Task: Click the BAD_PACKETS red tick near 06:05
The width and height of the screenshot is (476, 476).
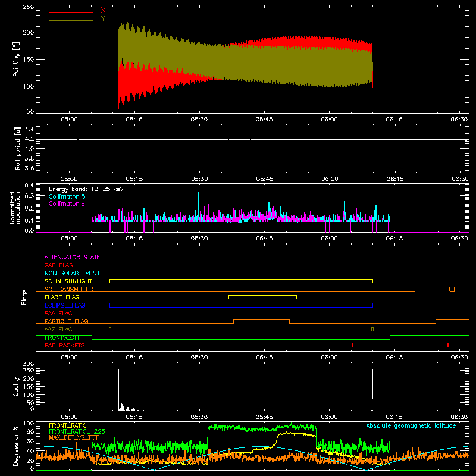Action: pos(353,345)
